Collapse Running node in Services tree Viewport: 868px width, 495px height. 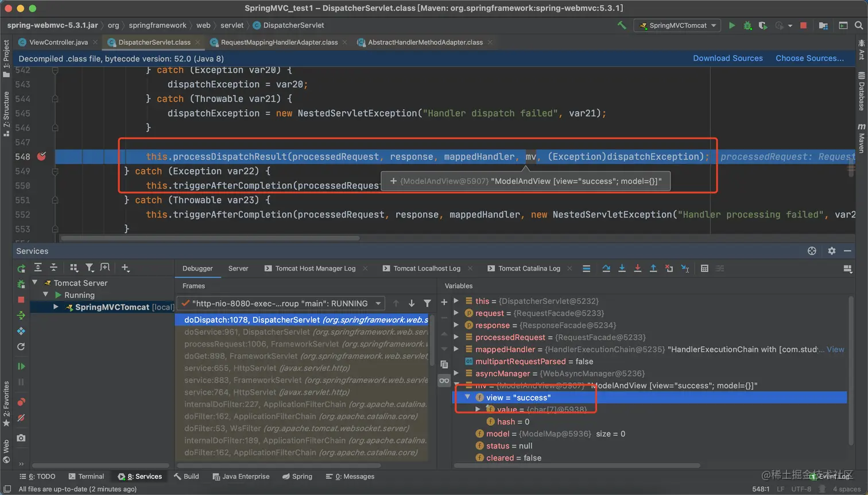coord(45,295)
